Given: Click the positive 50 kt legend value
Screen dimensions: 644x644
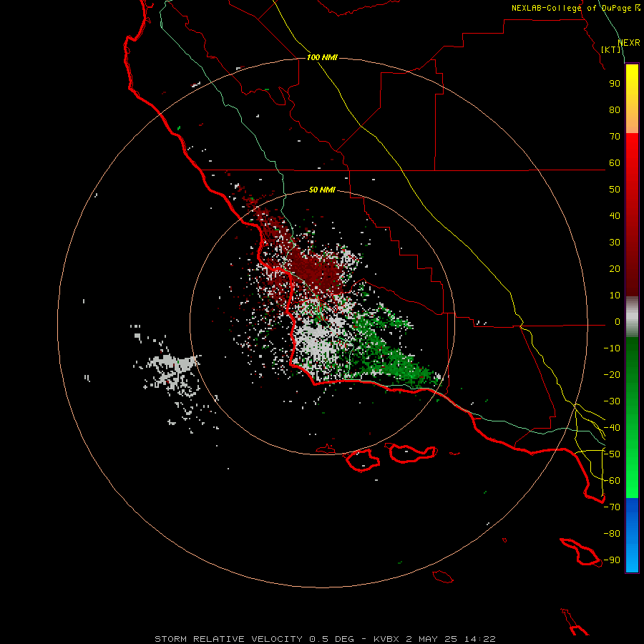Looking at the screenshot, I should (615, 190).
